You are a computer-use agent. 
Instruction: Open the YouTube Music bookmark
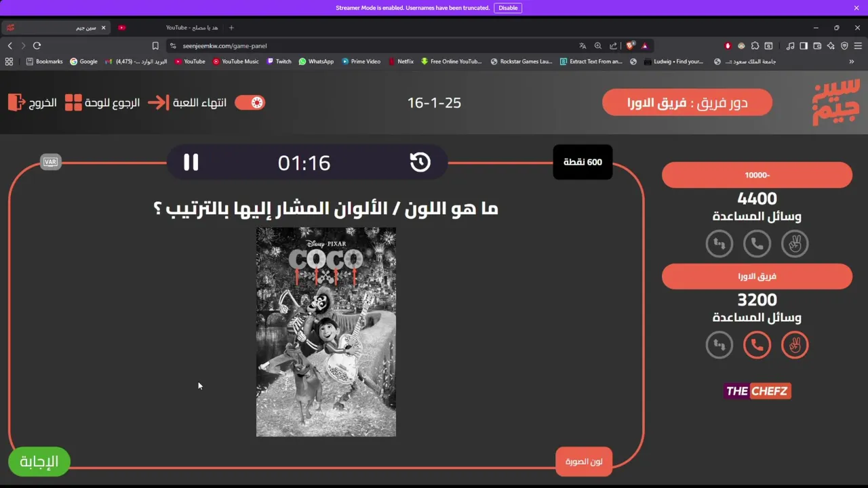(x=235, y=61)
